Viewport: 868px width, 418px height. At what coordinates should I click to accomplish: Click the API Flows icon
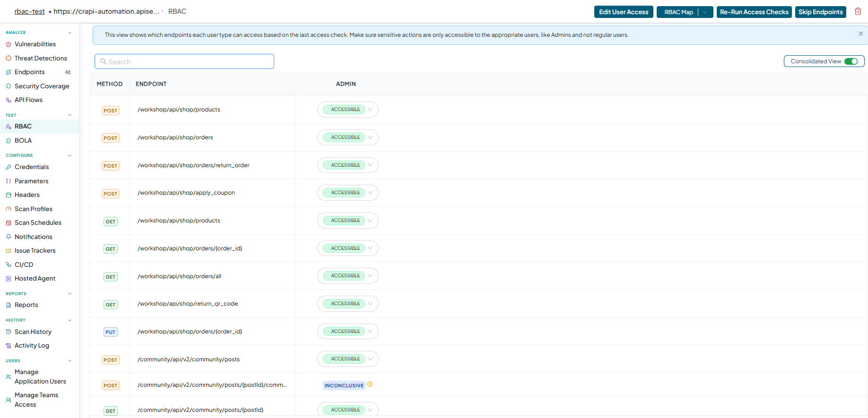[9, 100]
